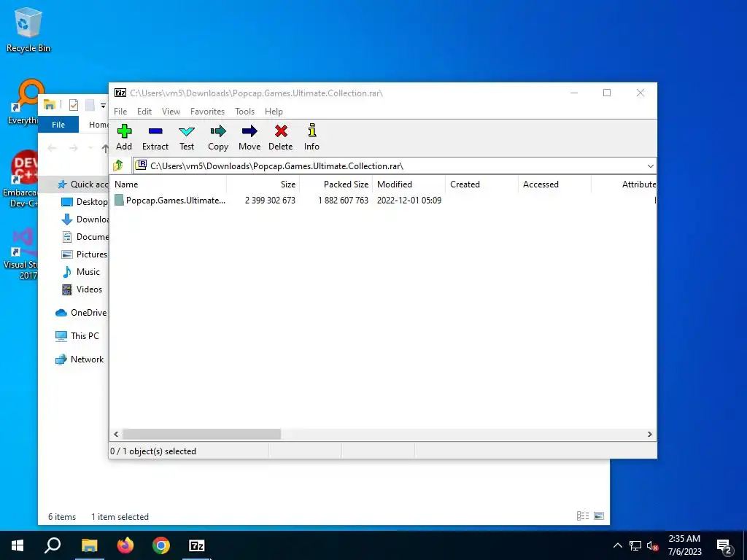747x560 pixels.
Task: Select OneDrive in the Explorer sidebar
Action: pyautogui.click(x=81, y=313)
